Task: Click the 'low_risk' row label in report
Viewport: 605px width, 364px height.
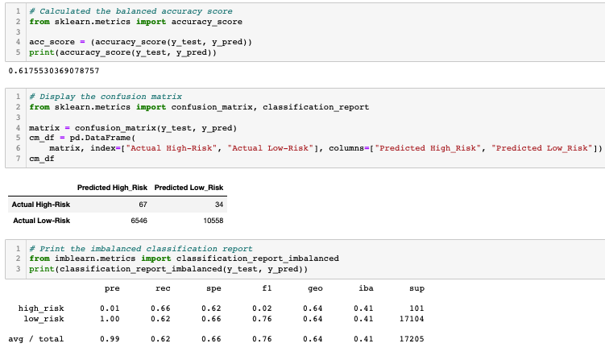Action: pos(44,319)
